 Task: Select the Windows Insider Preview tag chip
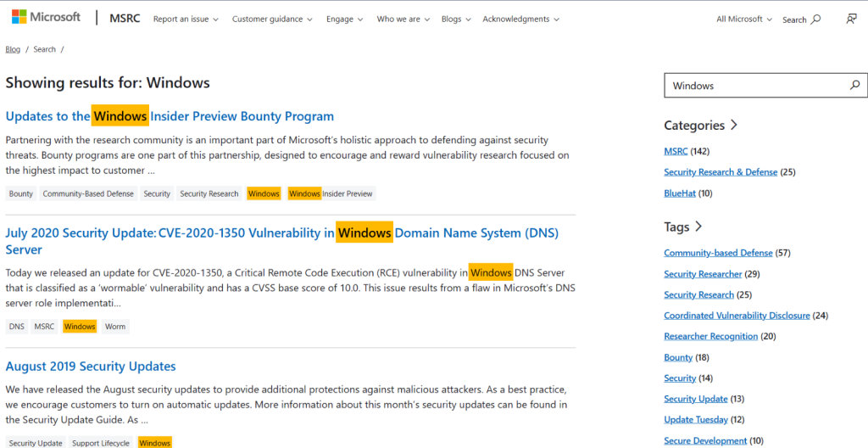[x=331, y=193]
